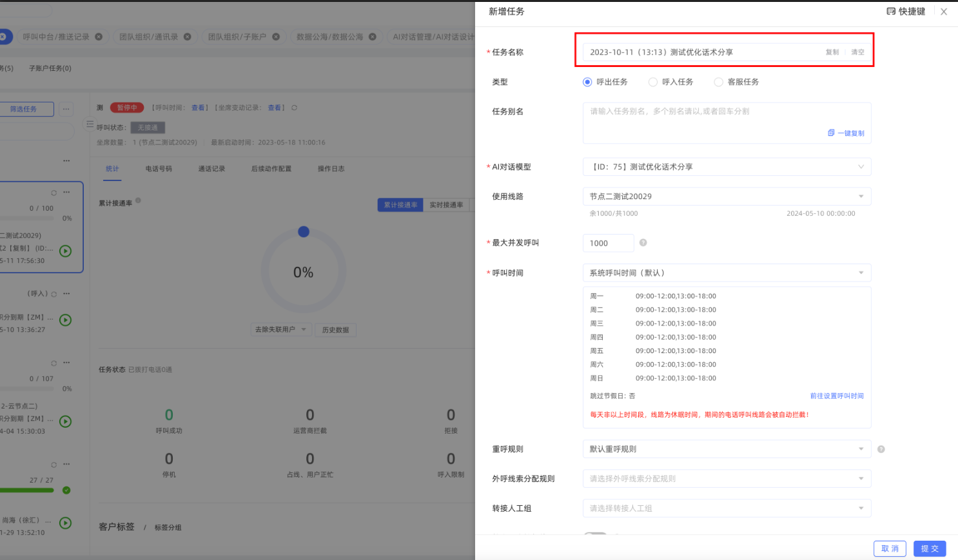Select the 客服任务 radio button
Viewport: 958px width, 560px height.
[718, 82]
